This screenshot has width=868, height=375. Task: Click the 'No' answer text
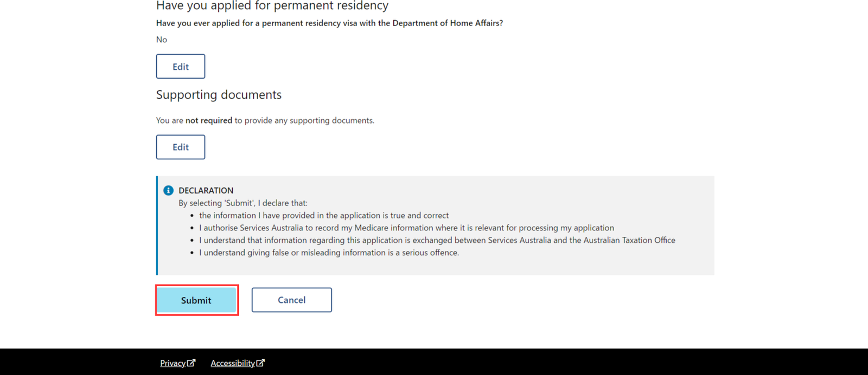(x=162, y=40)
